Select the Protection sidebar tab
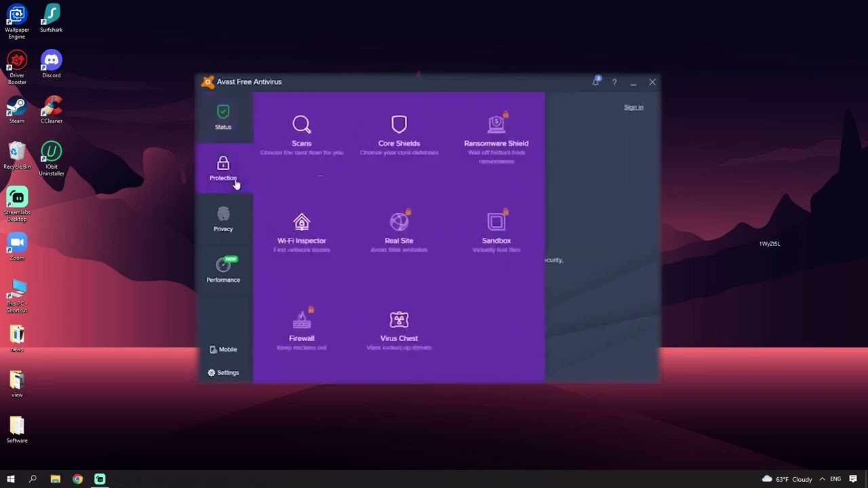The width and height of the screenshot is (868, 488). pos(223,168)
